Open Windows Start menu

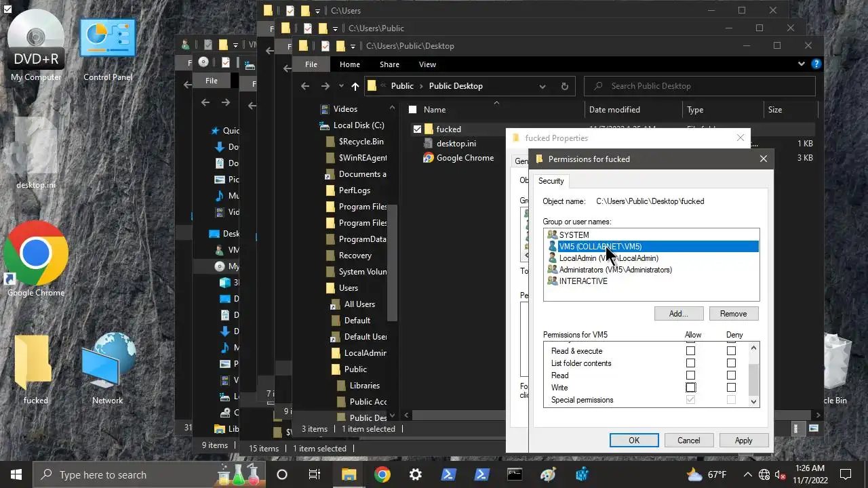pyautogui.click(x=16, y=474)
